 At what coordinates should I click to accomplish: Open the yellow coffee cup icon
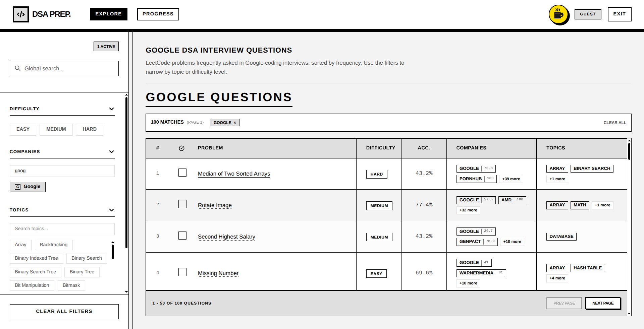coord(558,14)
